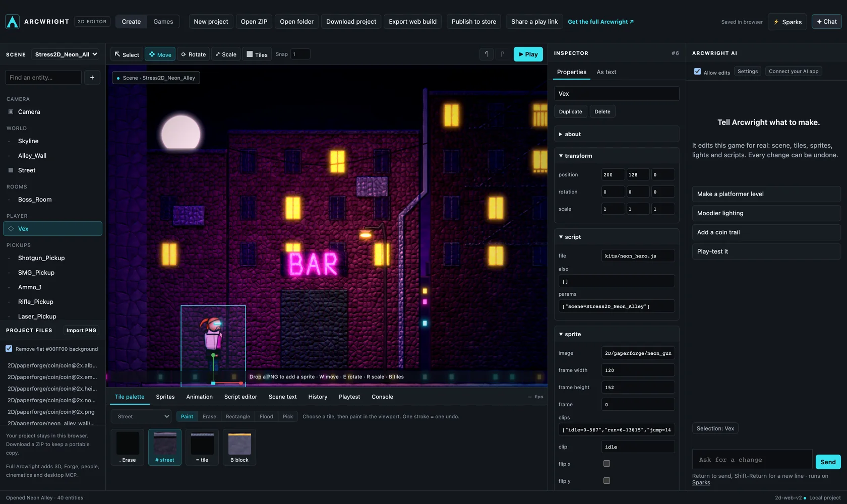
Task: Open the Script editor tab
Action: pyautogui.click(x=240, y=397)
